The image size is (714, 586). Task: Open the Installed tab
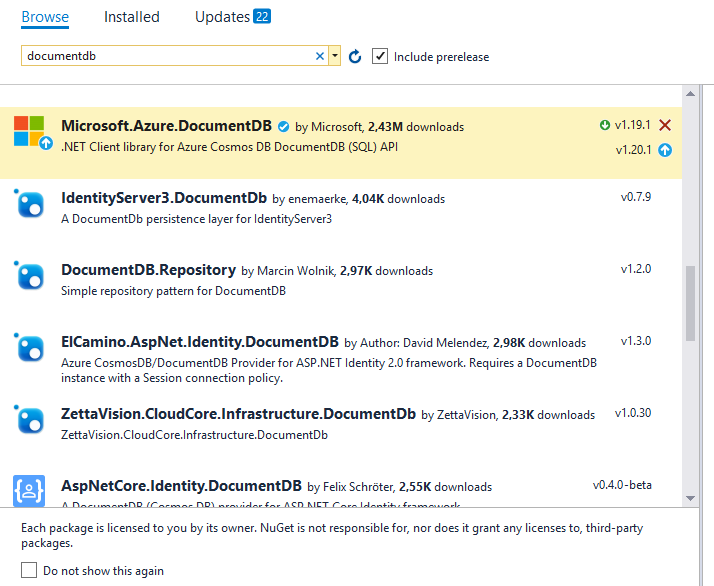click(132, 17)
